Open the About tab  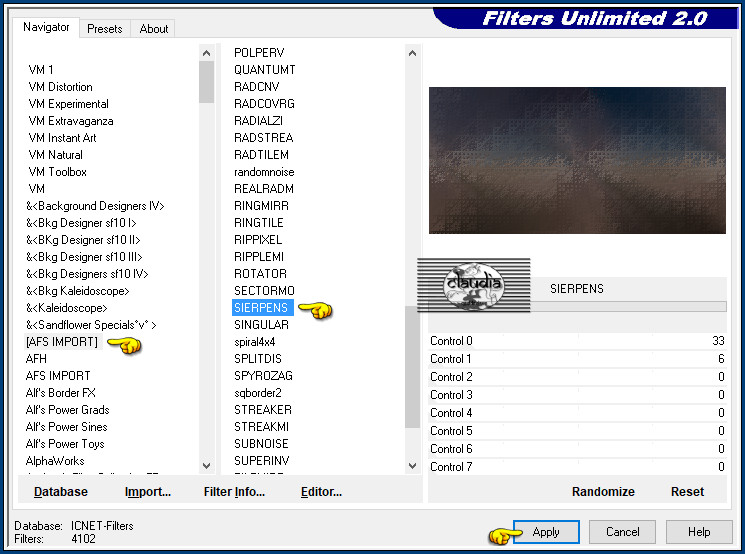coord(153,29)
